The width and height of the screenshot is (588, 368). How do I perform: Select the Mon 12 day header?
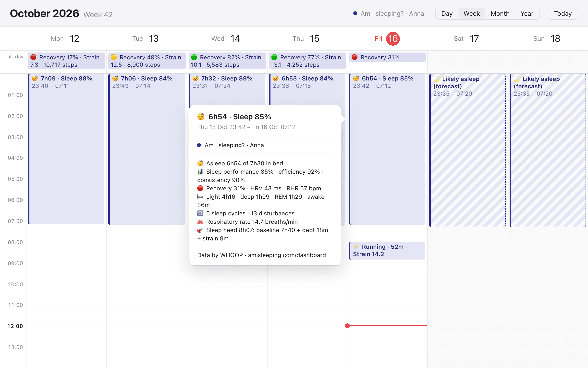click(x=65, y=39)
